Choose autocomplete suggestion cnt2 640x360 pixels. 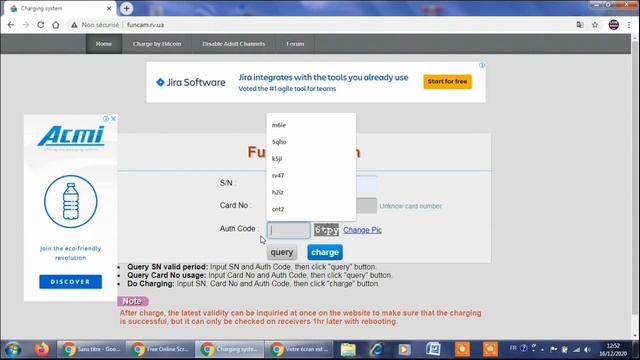coord(311,209)
